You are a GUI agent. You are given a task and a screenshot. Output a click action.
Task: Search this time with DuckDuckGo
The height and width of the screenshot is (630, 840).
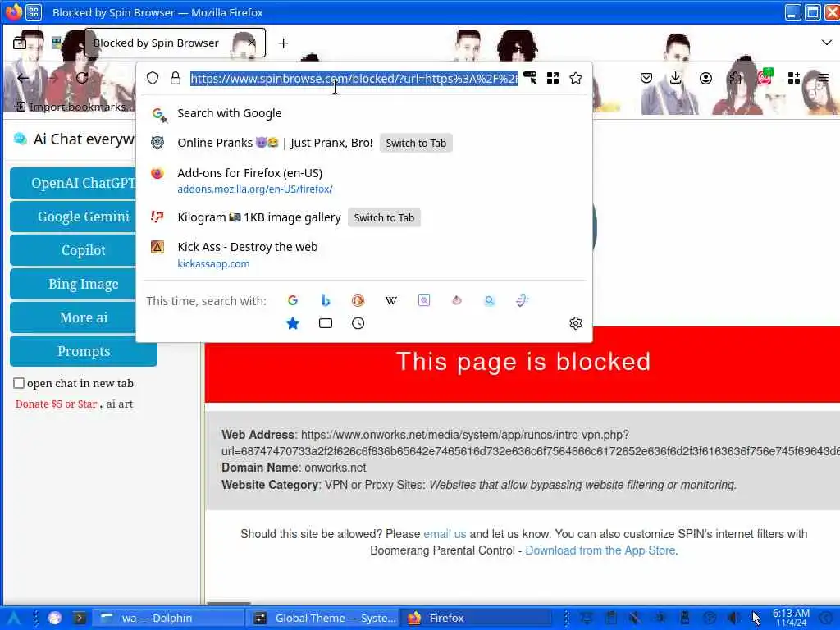(x=358, y=300)
